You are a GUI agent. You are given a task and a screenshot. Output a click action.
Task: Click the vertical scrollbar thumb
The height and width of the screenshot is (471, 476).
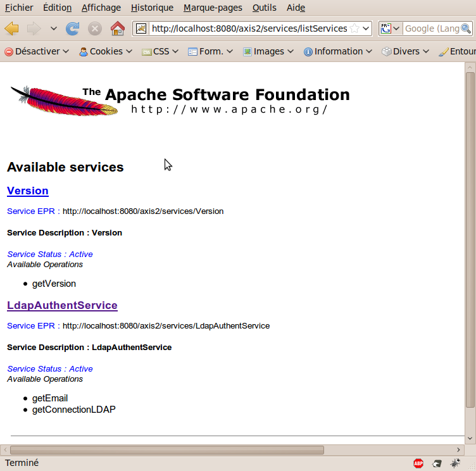point(470,240)
